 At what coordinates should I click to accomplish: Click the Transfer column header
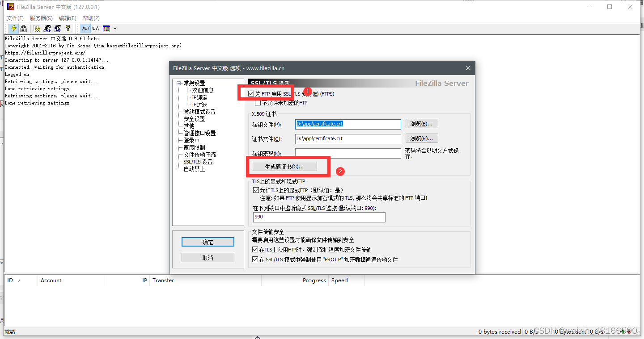pos(205,280)
